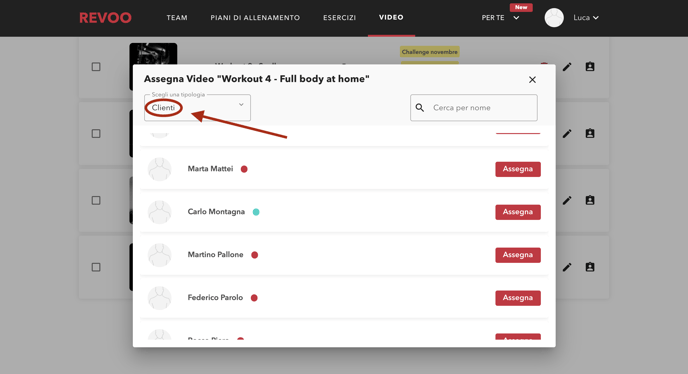
Task: Assign video to Carlo Montagna
Action: coord(518,212)
